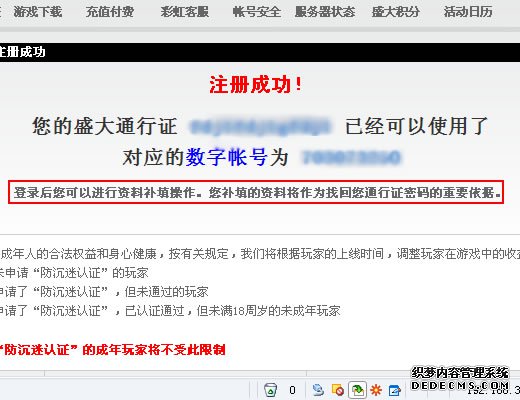The image size is (520, 400).
Task: Open 帐号安全 in the navigation bar
Action: [257, 12]
